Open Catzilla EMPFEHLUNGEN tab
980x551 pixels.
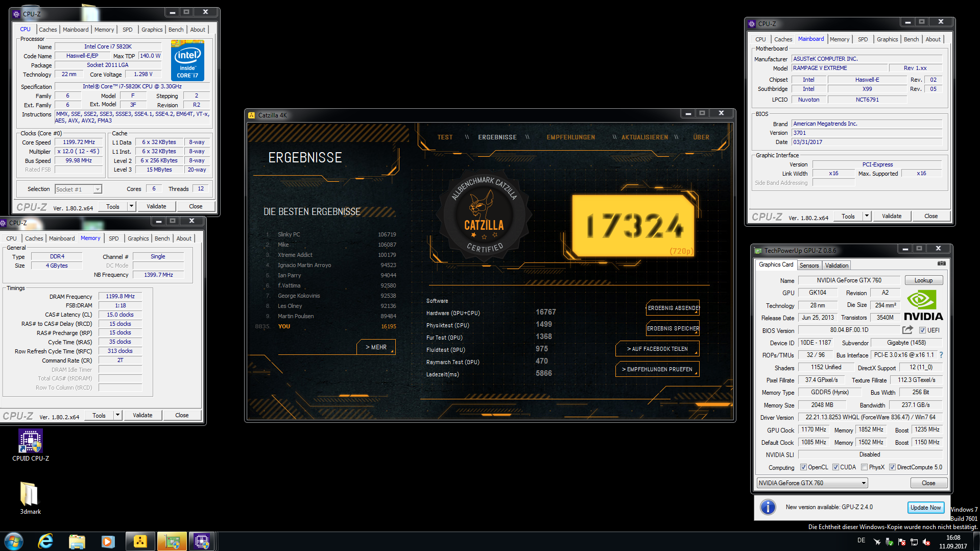(x=570, y=137)
